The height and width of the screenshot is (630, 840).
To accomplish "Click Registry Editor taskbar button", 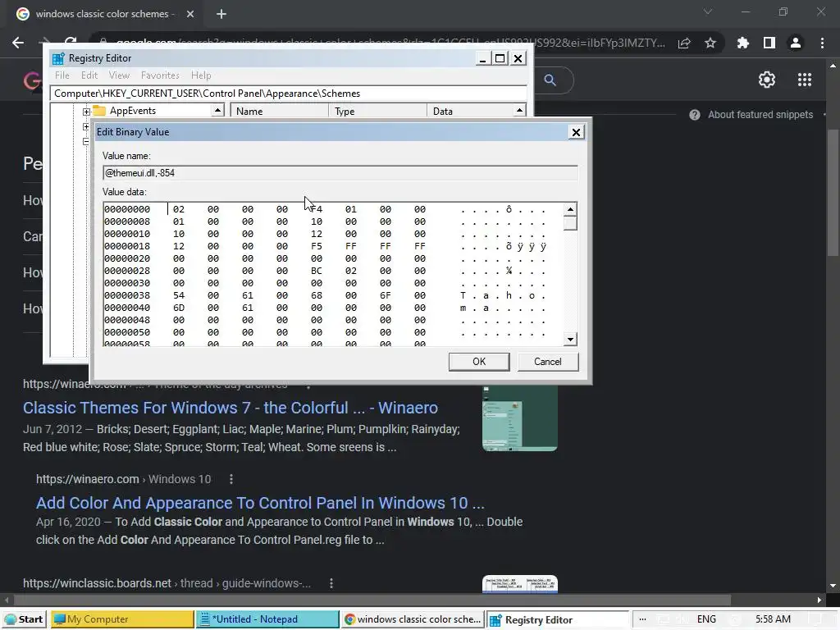I will 557,619.
